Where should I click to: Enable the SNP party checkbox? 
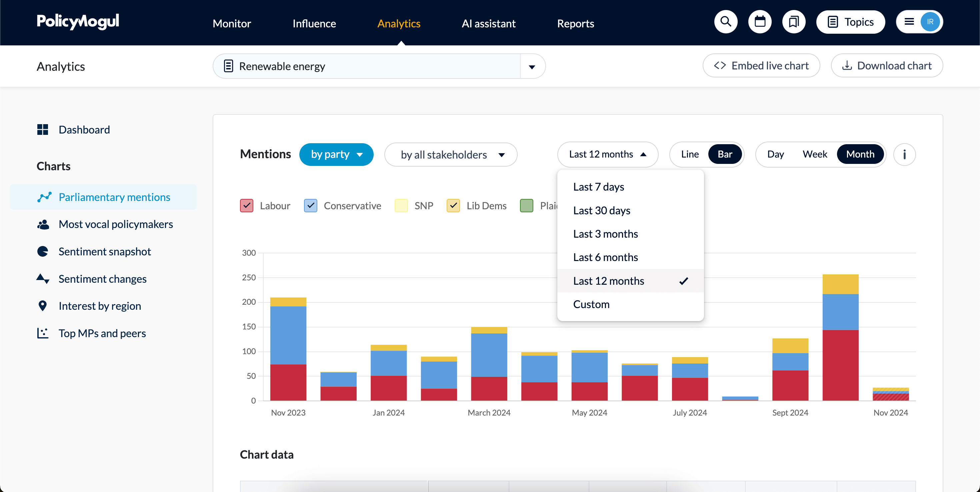pyautogui.click(x=401, y=206)
